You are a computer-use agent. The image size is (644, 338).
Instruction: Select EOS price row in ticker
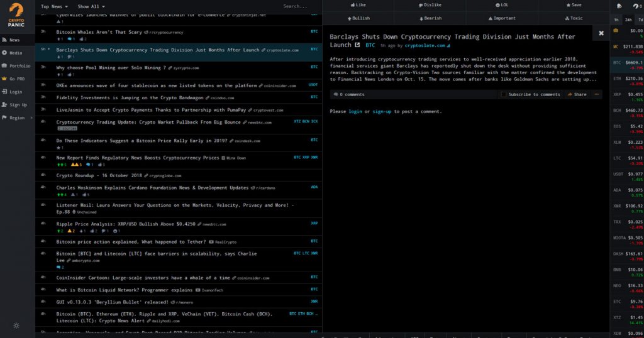coord(627,129)
